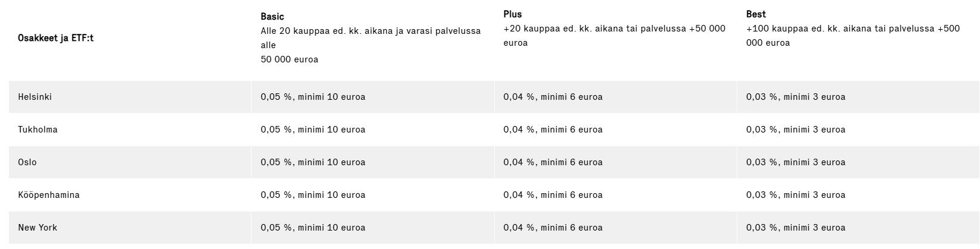Click Kööpenhamina's Plus price cell
Viewport: 980px width, 249px height.
pyautogui.click(x=553, y=195)
